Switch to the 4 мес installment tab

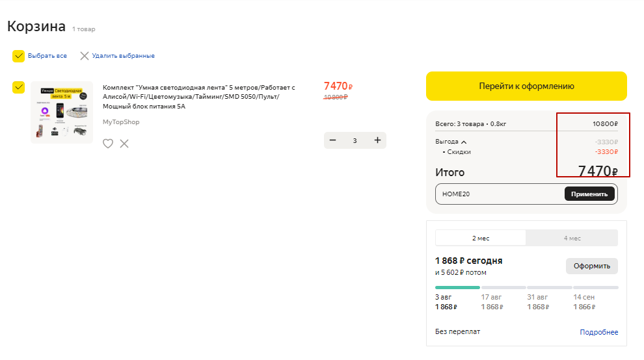(572, 238)
